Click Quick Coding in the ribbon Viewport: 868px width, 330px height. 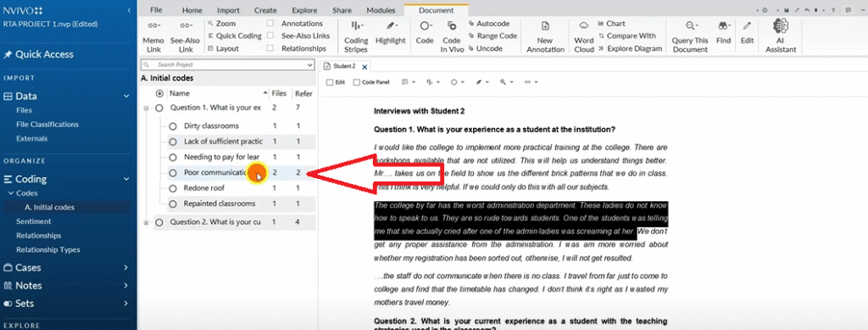tap(235, 36)
